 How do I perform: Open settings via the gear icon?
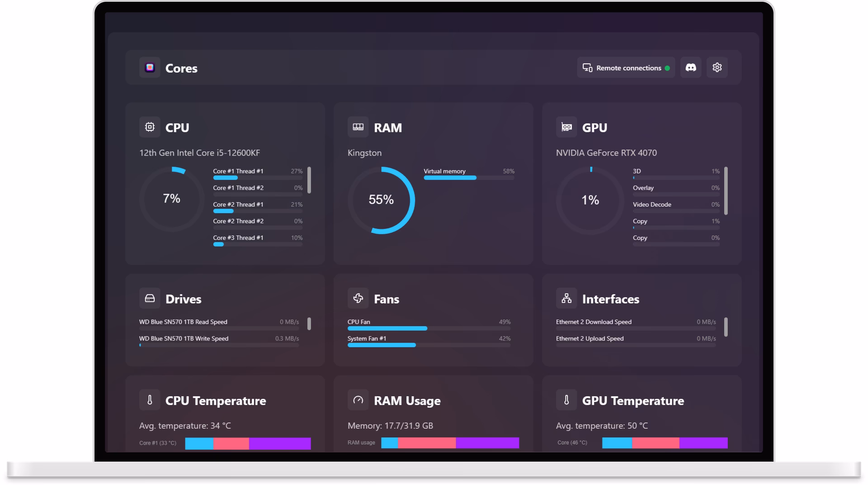pos(717,67)
